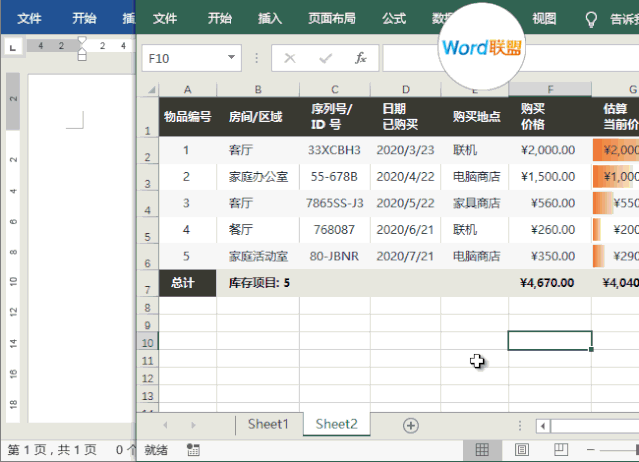Open the Word 文件 menu
Viewport: 639px width, 462px height.
29,18
